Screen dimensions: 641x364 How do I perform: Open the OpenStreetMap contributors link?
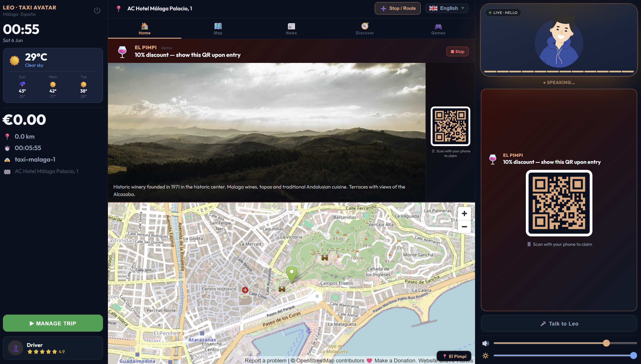point(330,360)
